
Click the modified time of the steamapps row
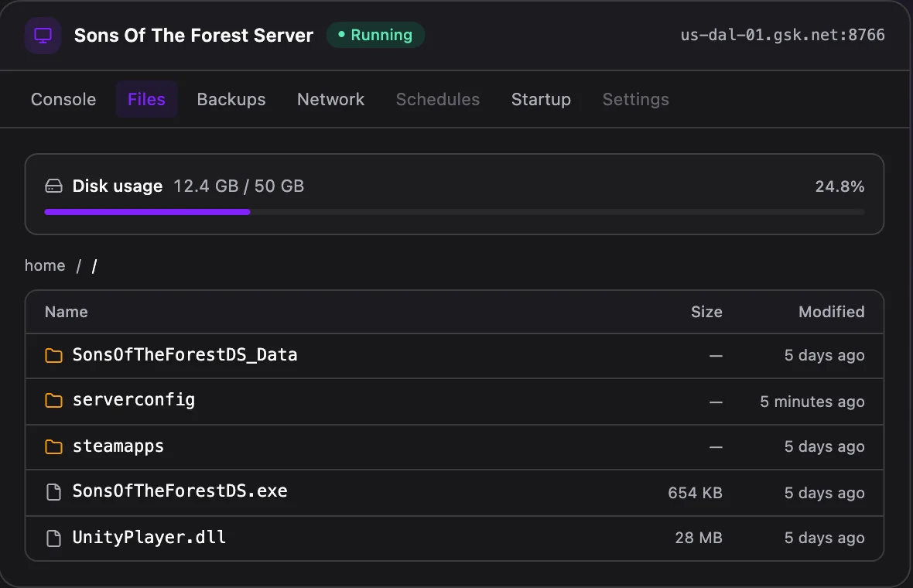825,446
